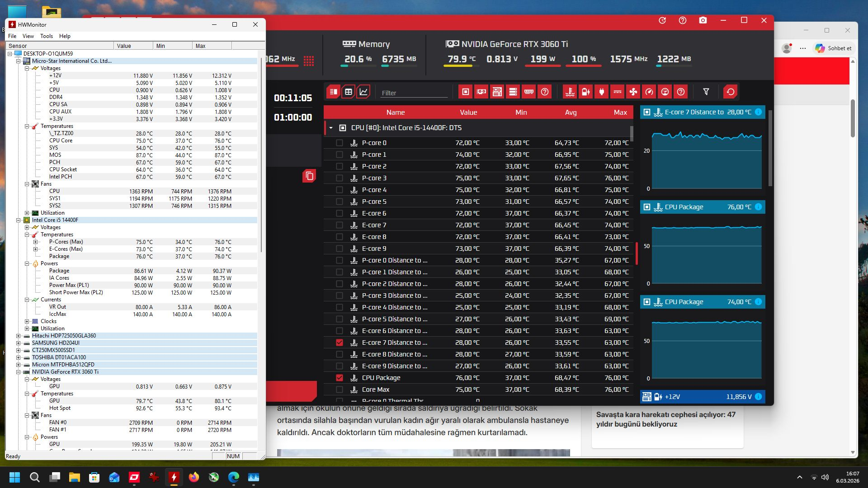Check the P-core 5 Distance to checkbox
This screenshot has width=868, height=488.
pyautogui.click(x=340, y=319)
